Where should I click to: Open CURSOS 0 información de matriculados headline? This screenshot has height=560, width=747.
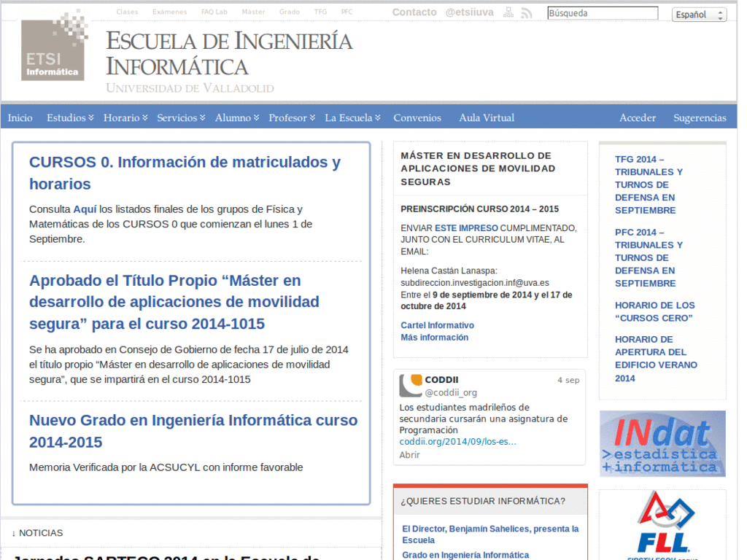click(x=185, y=173)
